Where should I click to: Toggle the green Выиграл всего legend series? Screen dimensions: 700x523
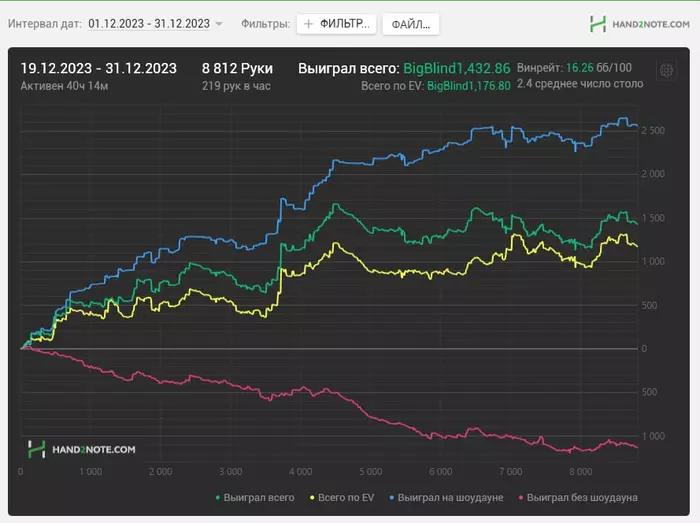click(x=255, y=497)
